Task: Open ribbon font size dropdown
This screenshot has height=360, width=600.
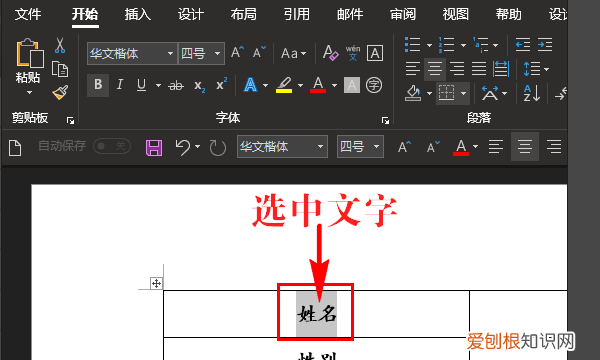Action: [217, 53]
